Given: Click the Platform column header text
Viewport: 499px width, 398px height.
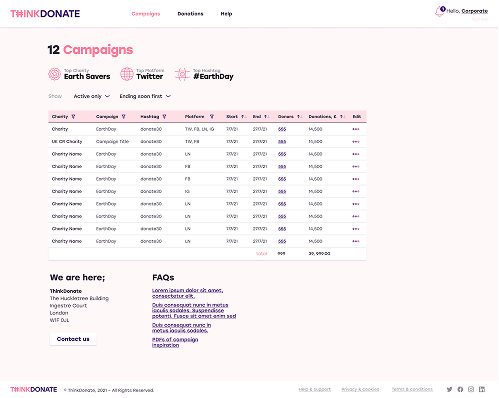Looking at the screenshot, I should [194, 117].
